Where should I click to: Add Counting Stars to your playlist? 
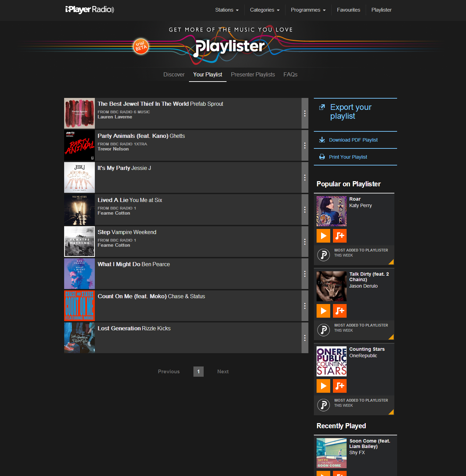(340, 386)
